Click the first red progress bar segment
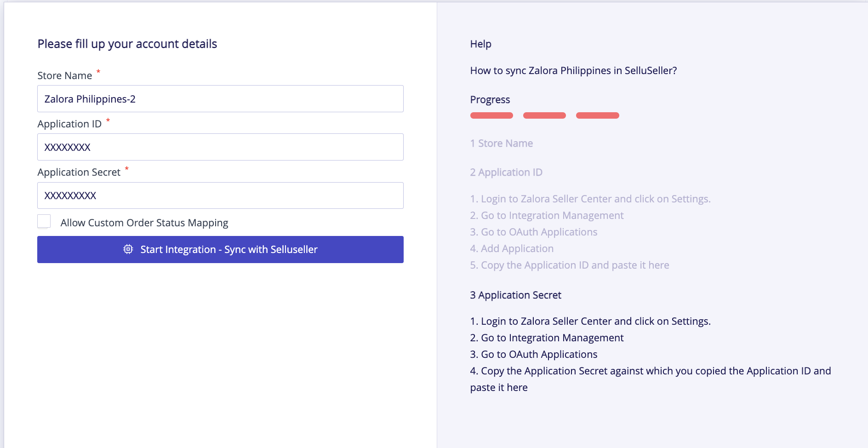 click(x=491, y=115)
